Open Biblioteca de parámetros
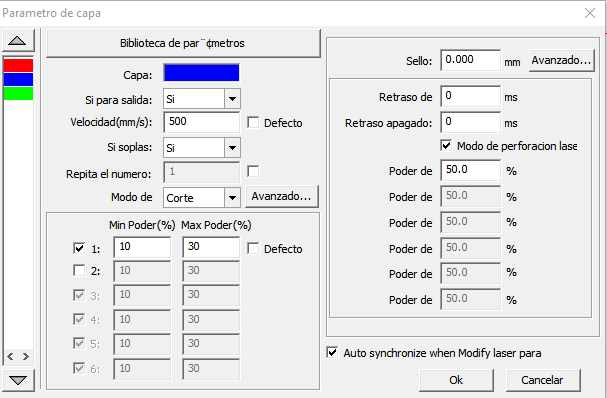Screen dimensions: 607x398 click(183, 43)
